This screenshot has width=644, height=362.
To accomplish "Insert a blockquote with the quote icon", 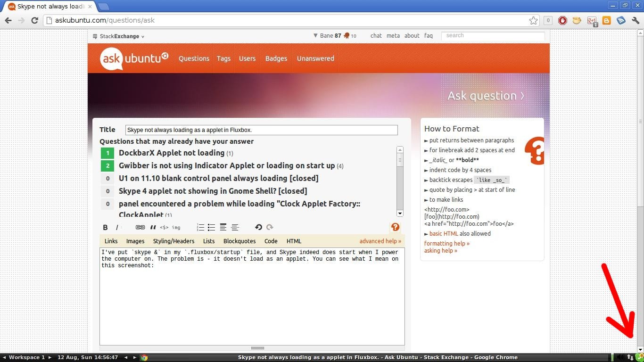I will [x=153, y=227].
